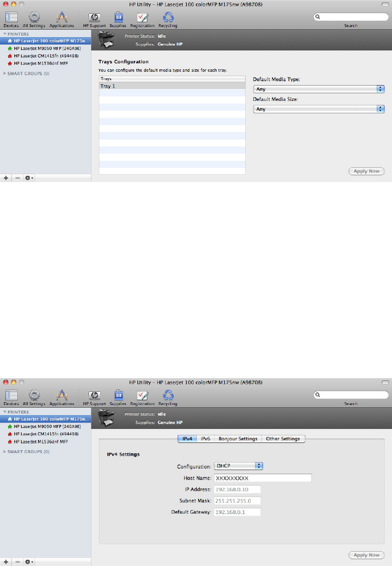The image size is (392, 566).
Task: Open Supplies in the Trays Configuration window toolbar
Action: click(118, 19)
